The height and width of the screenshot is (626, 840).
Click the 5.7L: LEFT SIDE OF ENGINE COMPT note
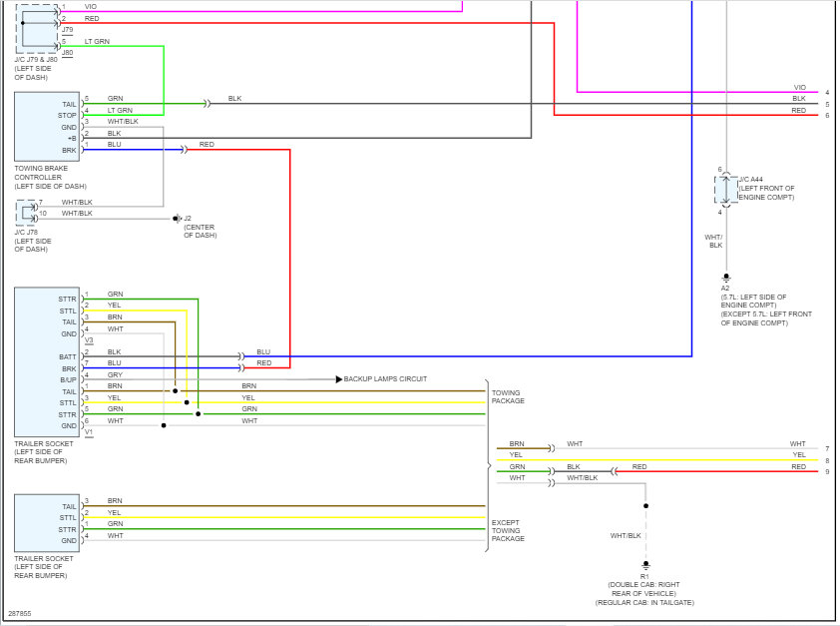753,302
